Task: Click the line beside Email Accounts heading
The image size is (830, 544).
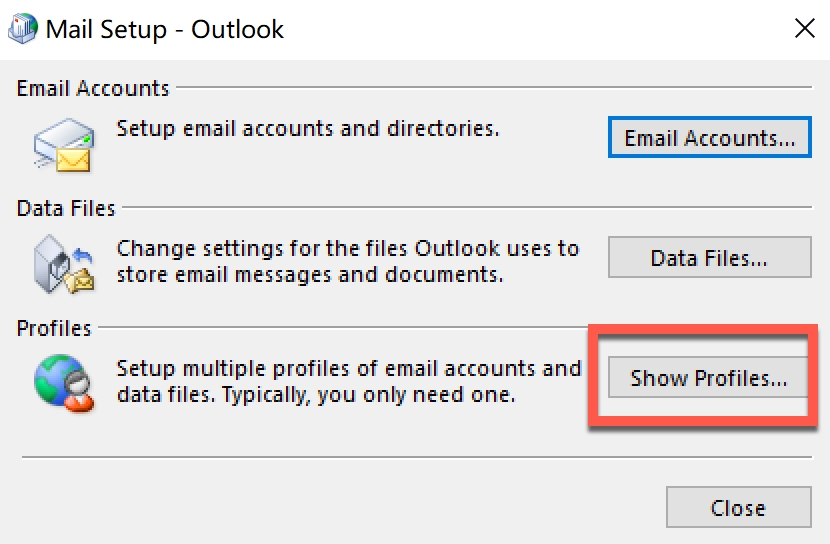Action: 490,89
